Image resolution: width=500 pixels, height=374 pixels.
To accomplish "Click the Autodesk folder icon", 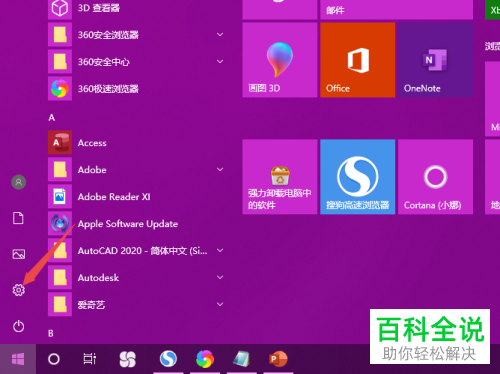I will point(60,277).
